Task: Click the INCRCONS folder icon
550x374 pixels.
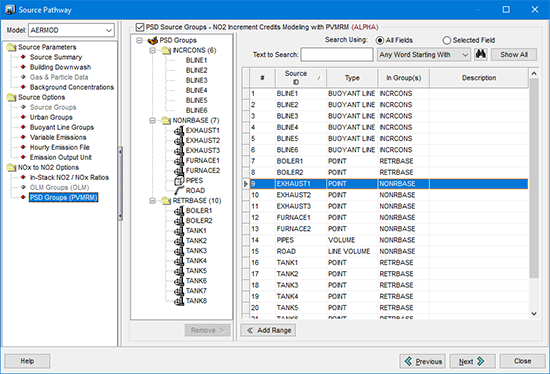Action: [166, 51]
